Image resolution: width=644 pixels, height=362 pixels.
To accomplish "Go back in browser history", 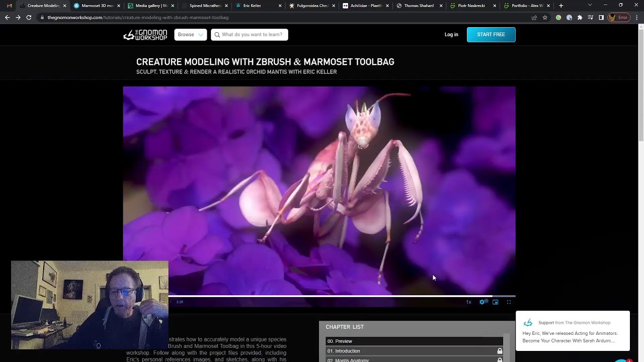I will pos(7,17).
